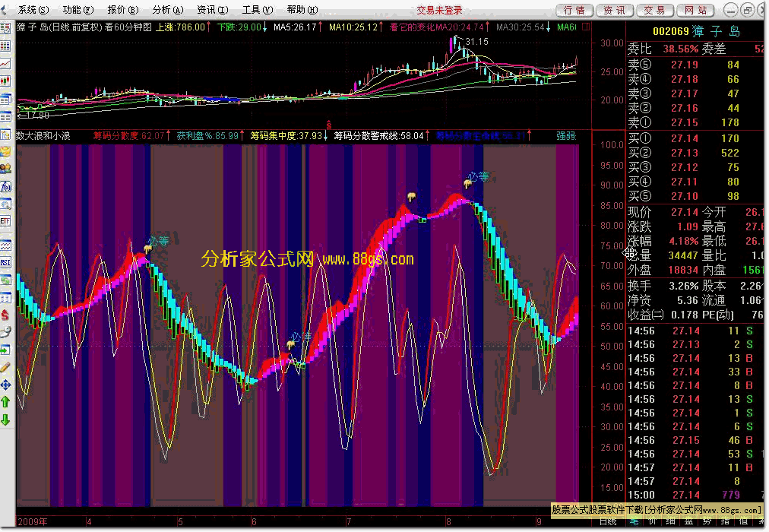Click the 现价 27.14 current price value

[x=684, y=212]
